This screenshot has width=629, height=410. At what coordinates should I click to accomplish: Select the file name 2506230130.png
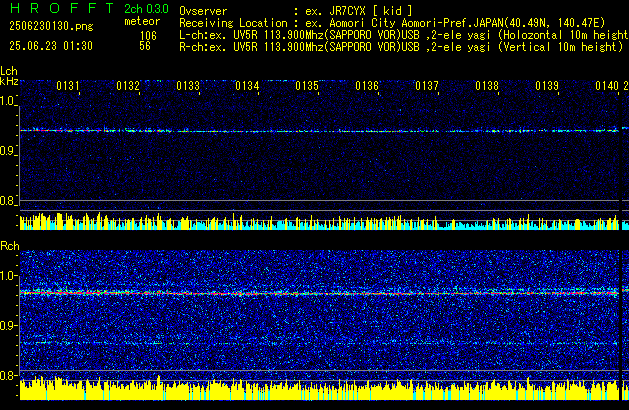click(x=51, y=26)
